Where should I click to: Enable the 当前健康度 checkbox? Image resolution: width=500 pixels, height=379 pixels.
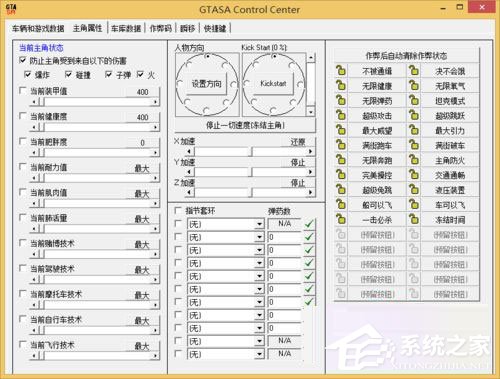(x=23, y=116)
